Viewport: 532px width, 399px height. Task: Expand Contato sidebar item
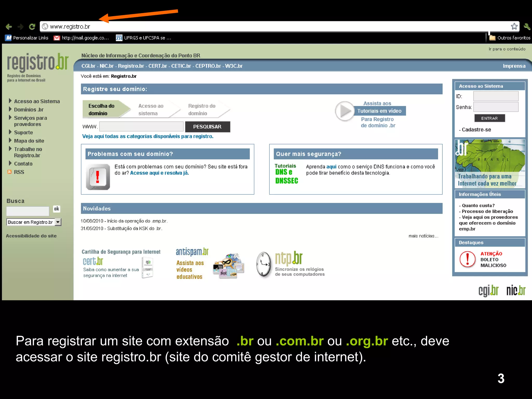click(x=21, y=164)
